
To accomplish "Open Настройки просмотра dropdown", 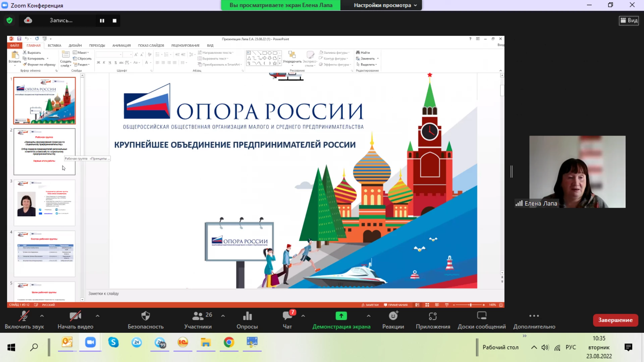I will (385, 5).
